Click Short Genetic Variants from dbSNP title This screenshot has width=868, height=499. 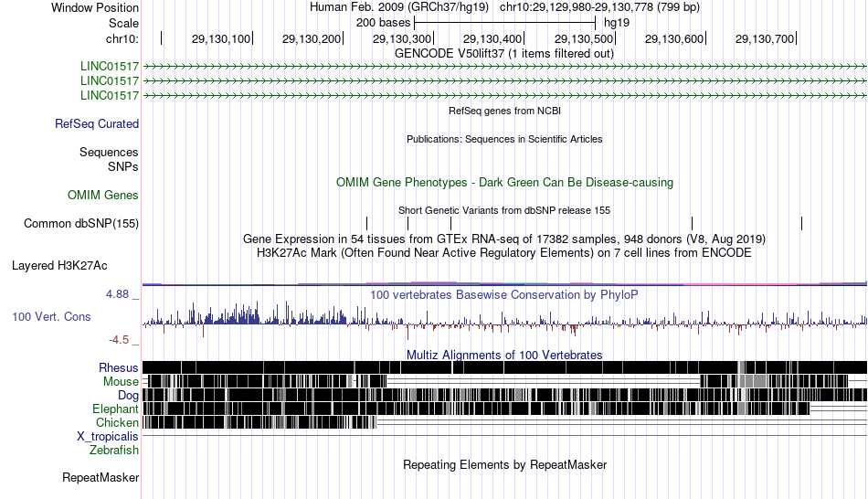pos(504,210)
